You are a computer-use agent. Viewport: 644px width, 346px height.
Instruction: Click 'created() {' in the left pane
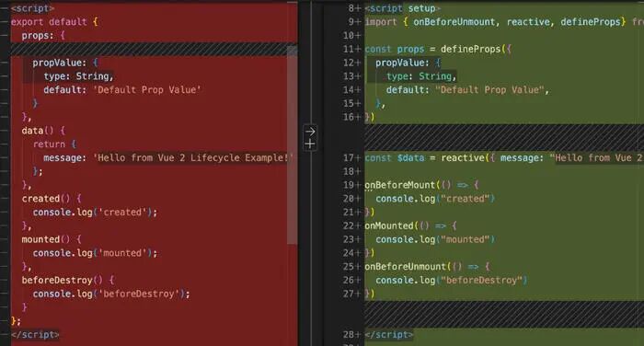(x=52, y=198)
